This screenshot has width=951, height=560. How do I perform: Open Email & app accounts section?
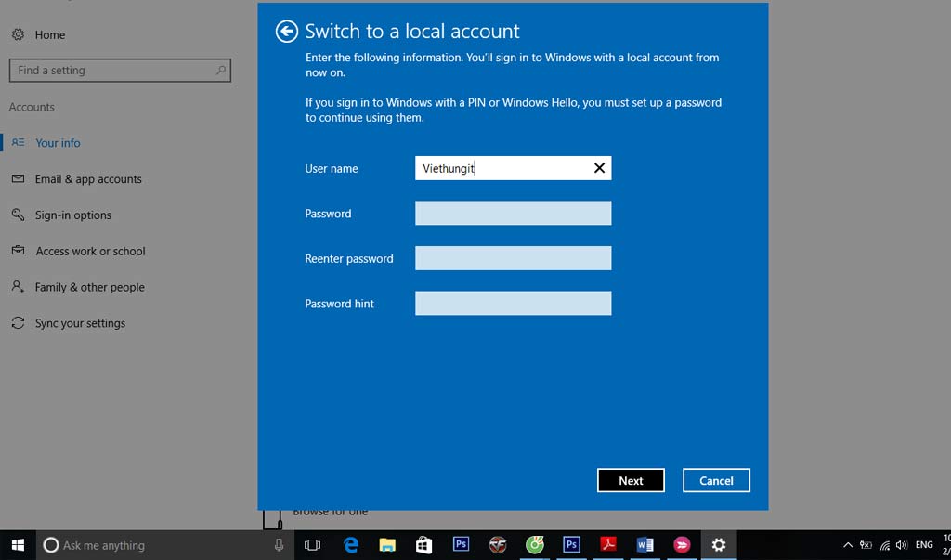tap(88, 179)
